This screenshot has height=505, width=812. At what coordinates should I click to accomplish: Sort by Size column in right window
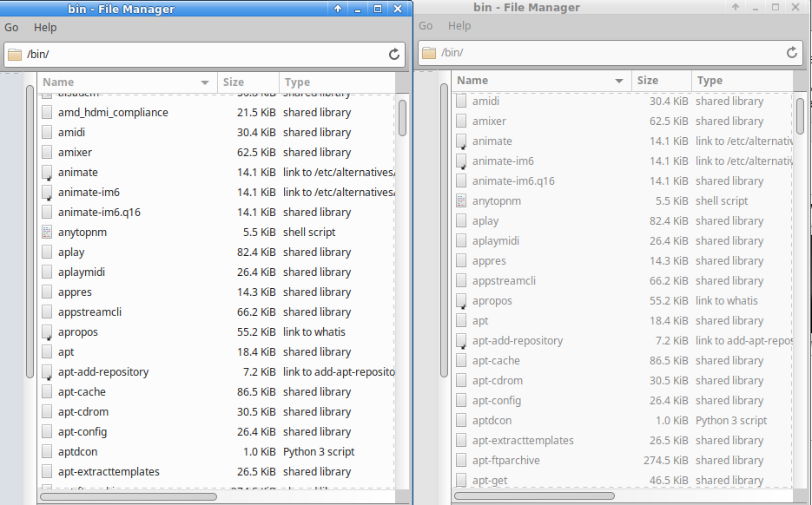click(x=661, y=81)
